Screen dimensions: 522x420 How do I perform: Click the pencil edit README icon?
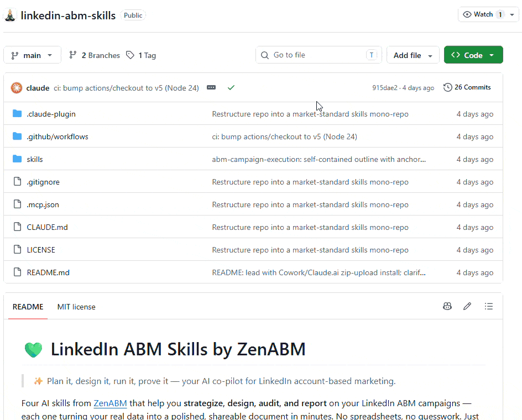pos(467,306)
